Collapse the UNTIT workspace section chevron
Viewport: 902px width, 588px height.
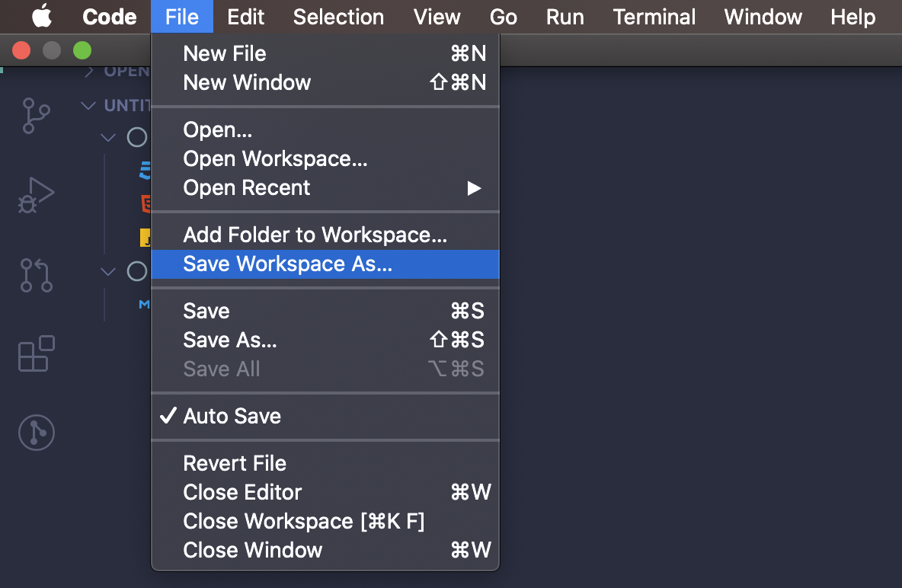(x=88, y=105)
